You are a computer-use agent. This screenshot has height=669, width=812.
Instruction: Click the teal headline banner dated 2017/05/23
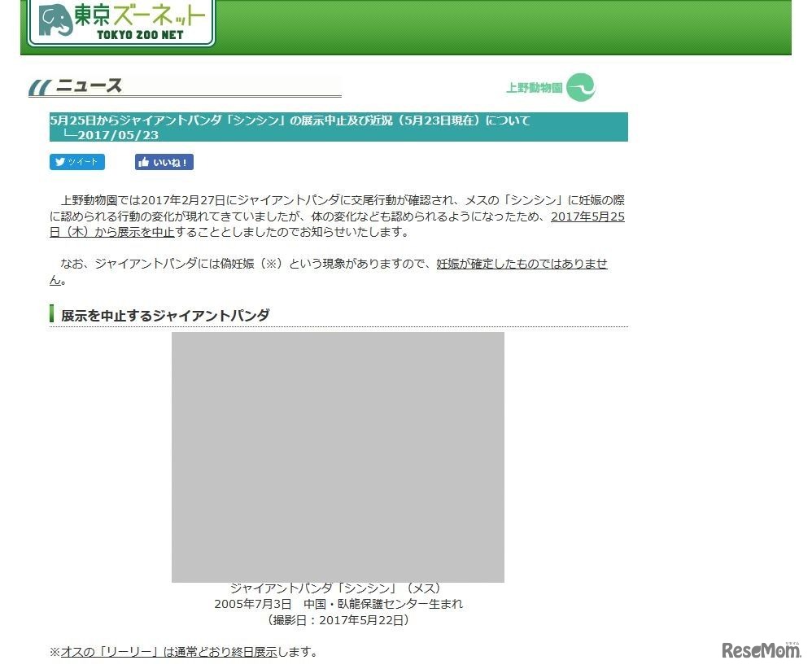point(338,127)
